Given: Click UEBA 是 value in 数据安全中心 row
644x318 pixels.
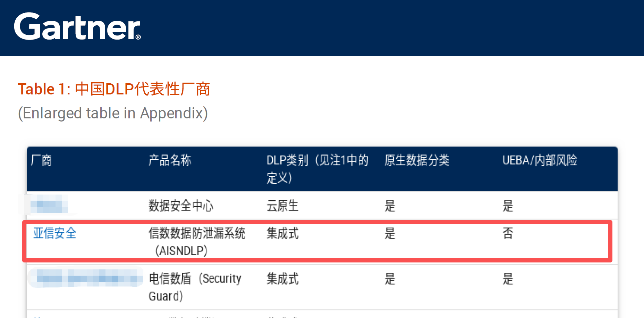Looking at the screenshot, I should pos(508,206).
